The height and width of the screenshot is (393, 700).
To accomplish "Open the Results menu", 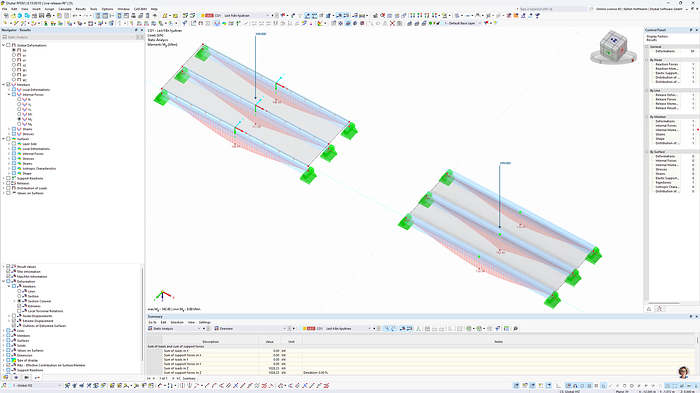I will click(80, 9).
